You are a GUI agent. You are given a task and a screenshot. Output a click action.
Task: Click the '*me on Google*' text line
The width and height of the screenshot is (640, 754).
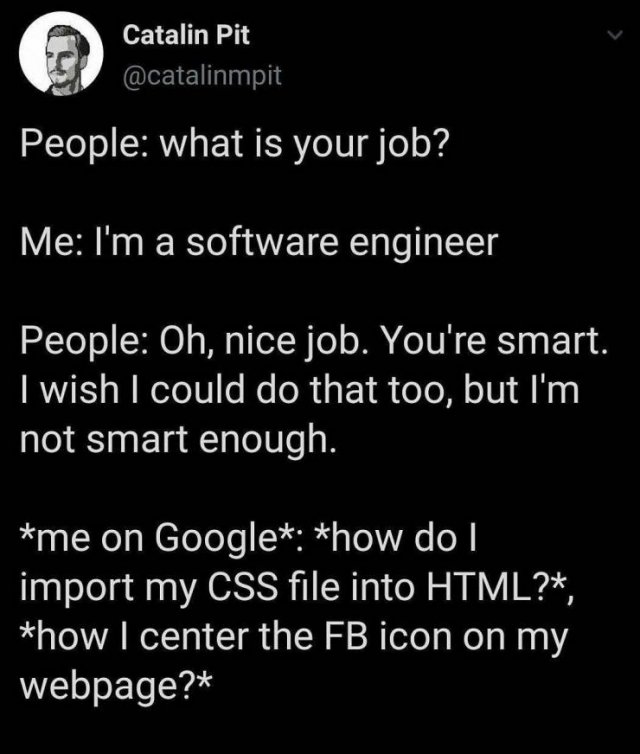pyautogui.click(x=248, y=538)
